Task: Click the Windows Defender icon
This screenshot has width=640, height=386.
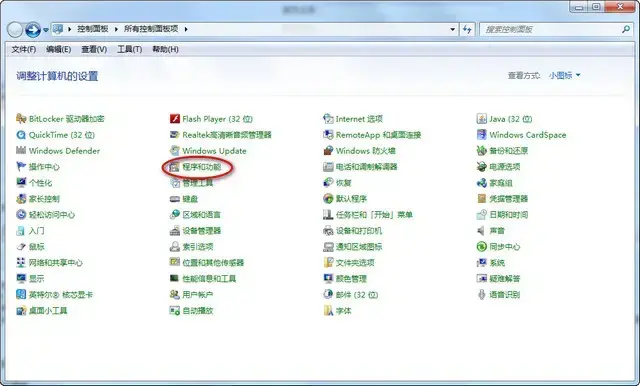Action: click(21, 151)
